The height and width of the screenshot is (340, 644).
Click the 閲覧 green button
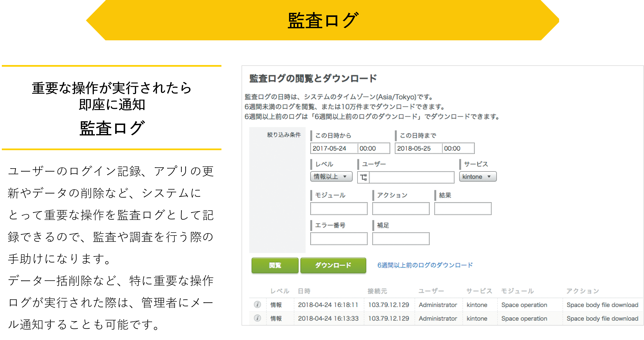tap(275, 265)
